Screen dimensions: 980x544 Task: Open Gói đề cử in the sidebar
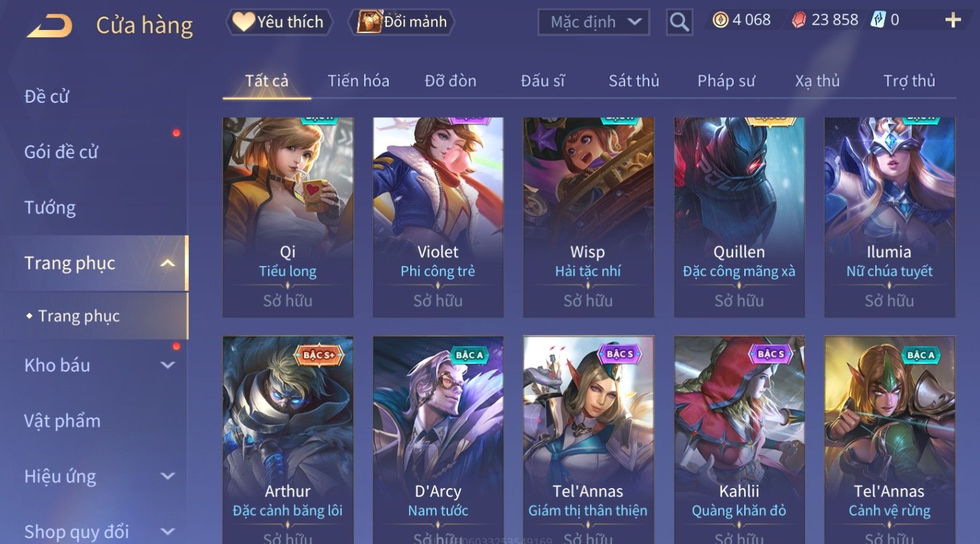pyautogui.click(x=61, y=152)
